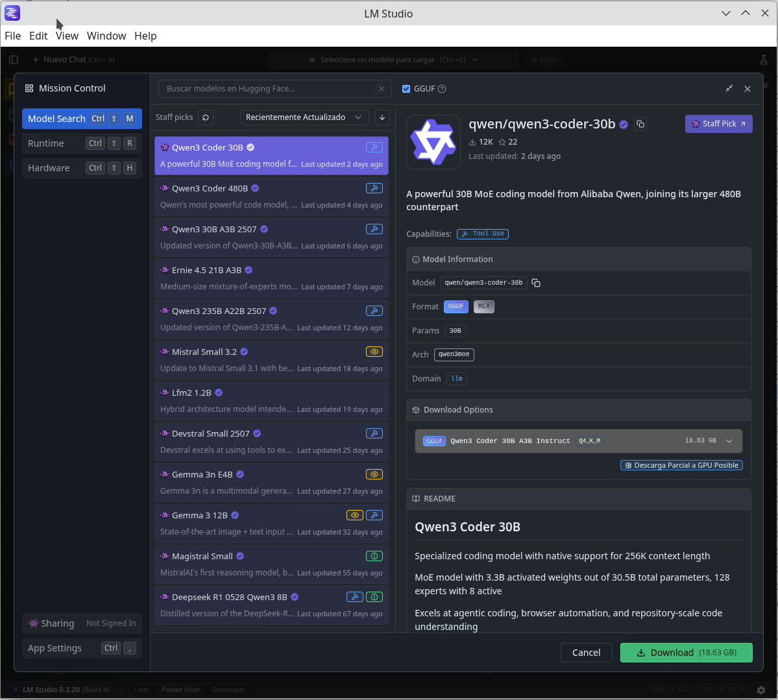The height and width of the screenshot is (700, 778).
Task: Open the Window menu
Action: point(106,36)
